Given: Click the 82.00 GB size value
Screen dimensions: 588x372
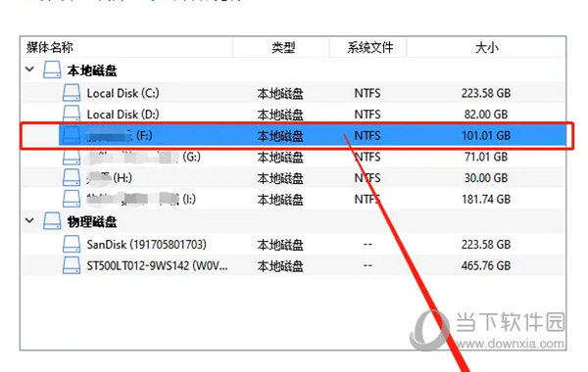Looking at the screenshot, I should tap(486, 115).
